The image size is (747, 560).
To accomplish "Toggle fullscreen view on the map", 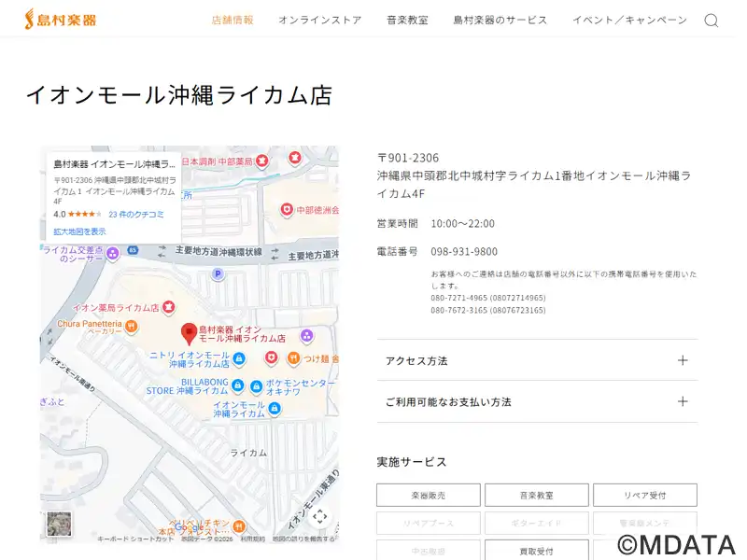I will click(319, 516).
